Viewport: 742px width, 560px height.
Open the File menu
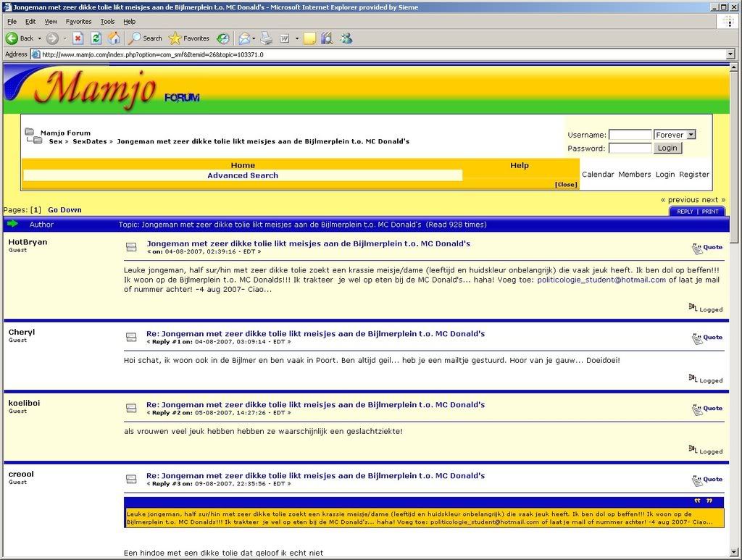(12, 21)
